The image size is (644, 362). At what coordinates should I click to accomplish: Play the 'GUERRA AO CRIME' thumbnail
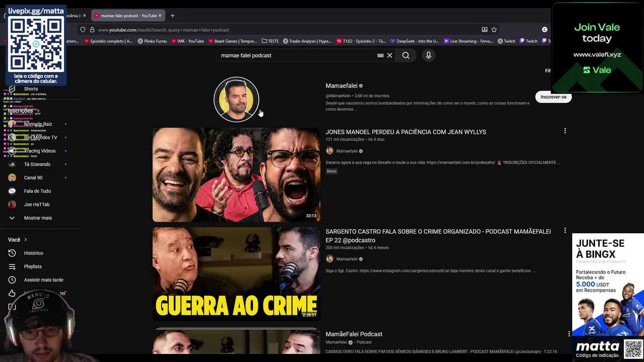(236, 274)
